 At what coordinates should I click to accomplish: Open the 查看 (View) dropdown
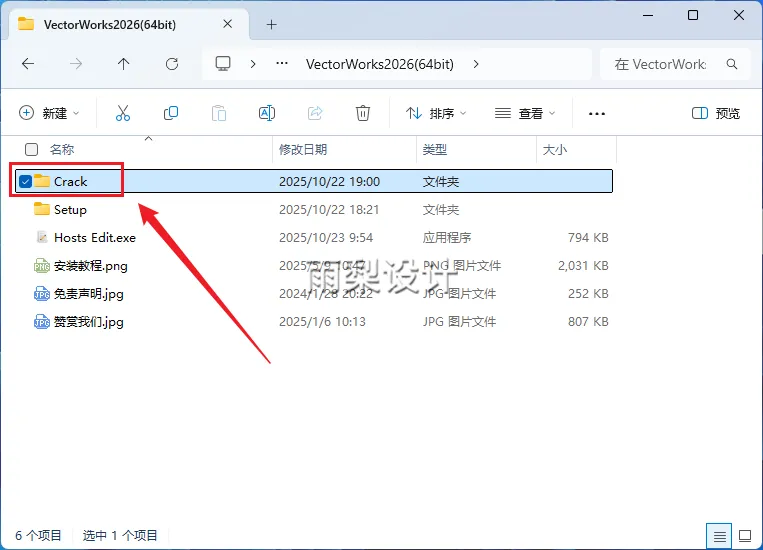(x=525, y=113)
